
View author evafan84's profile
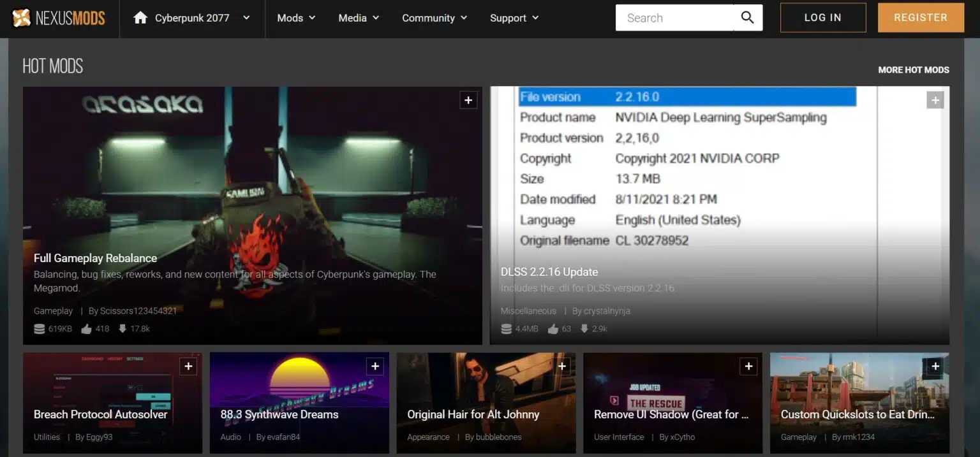pyautogui.click(x=284, y=437)
